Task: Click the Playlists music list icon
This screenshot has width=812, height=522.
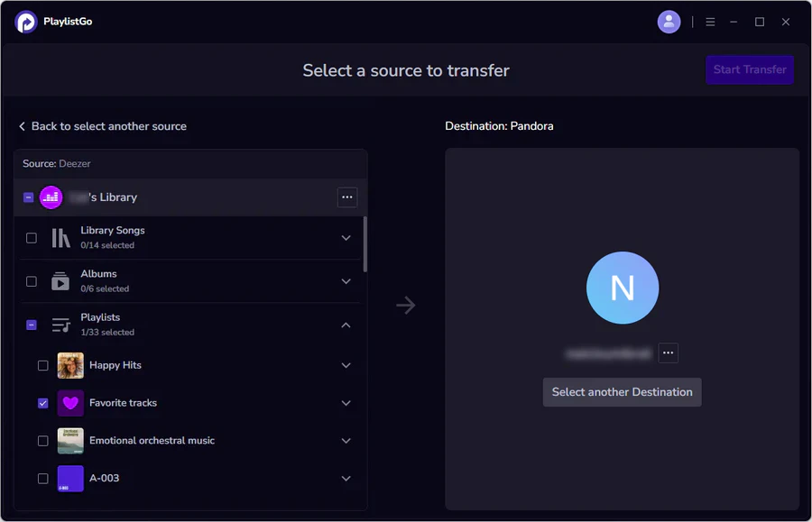Action: [60, 325]
